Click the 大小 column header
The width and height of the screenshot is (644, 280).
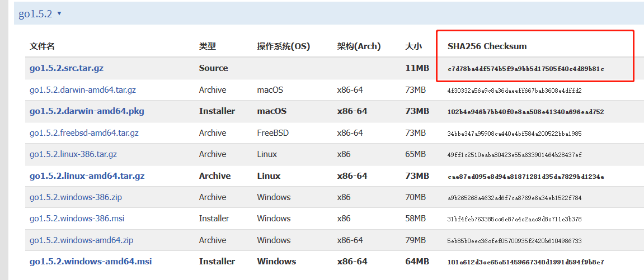click(413, 46)
